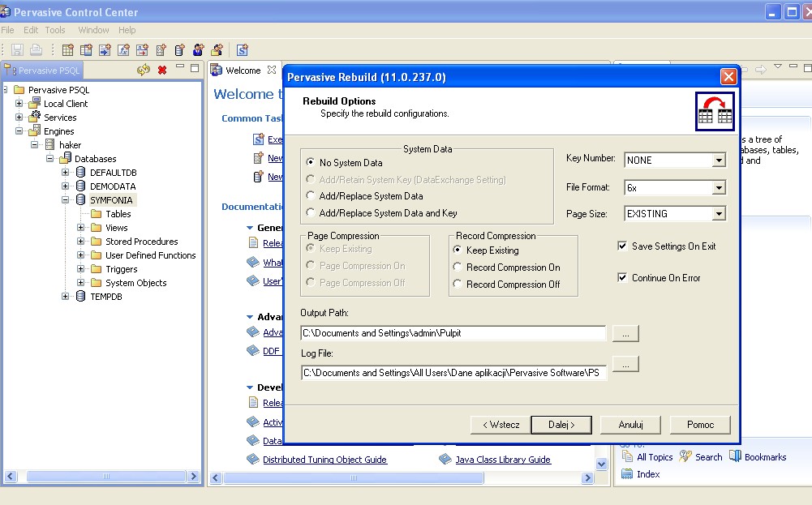This screenshot has height=505, width=812.
Task: Click the Print toolbar icon
Action: [36, 49]
